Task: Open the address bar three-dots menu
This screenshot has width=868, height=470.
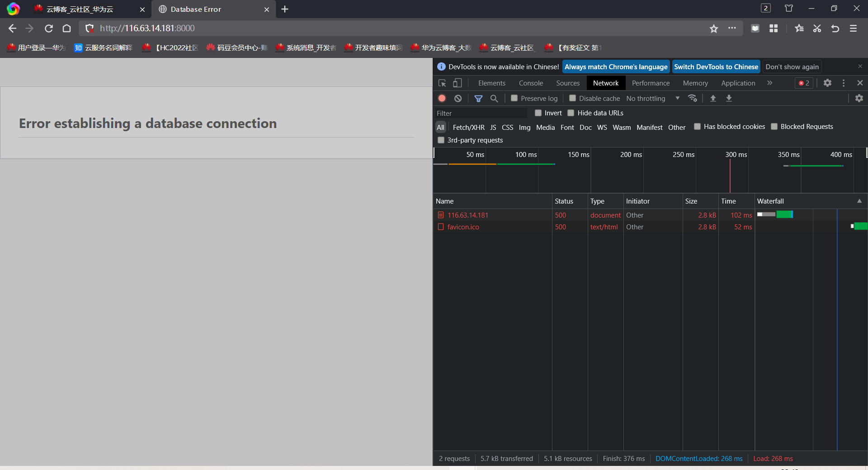Action: tap(732, 28)
